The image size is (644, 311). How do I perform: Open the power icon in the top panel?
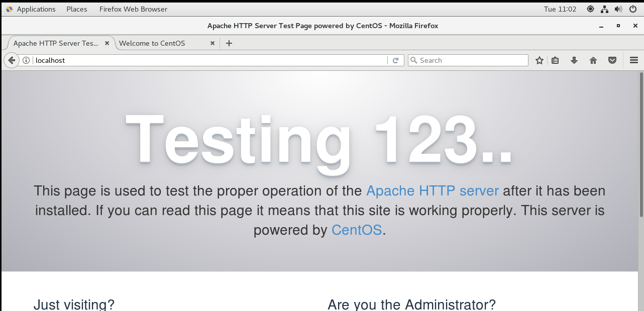pos(633,9)
